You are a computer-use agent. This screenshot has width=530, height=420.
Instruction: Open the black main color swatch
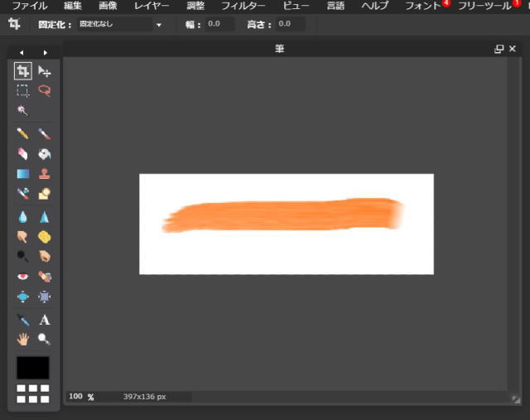tap(33, 368)
